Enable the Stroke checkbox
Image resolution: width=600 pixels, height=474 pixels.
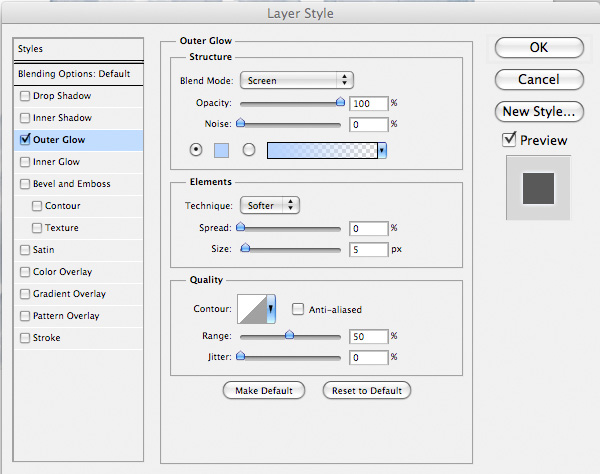25,338
